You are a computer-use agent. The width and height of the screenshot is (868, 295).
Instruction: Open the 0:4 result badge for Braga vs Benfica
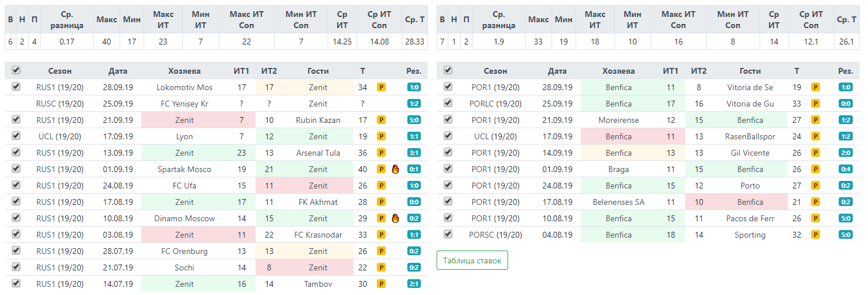pyautogui.click(x=845, y=169)
